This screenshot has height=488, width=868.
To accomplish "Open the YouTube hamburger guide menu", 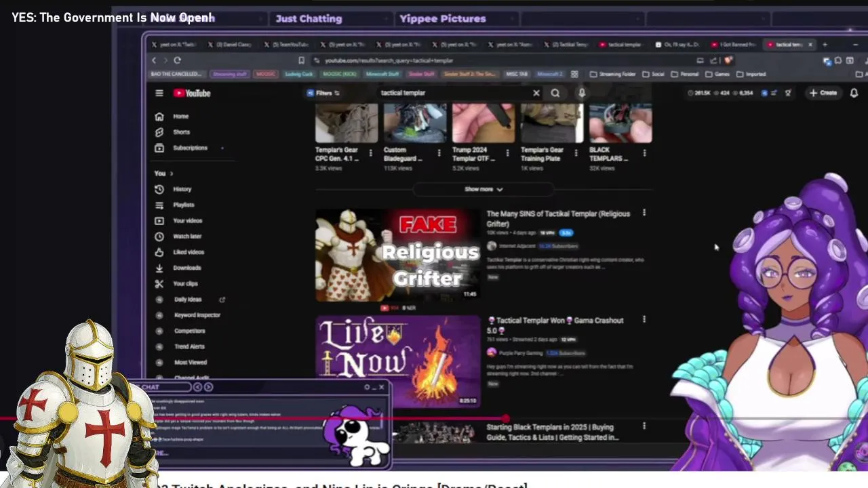I will [x=159, y=94].
